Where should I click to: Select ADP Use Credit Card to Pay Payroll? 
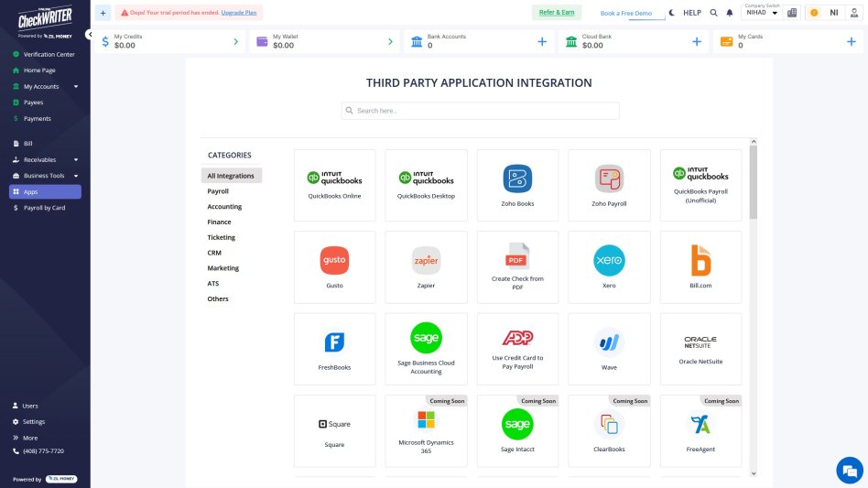click(517, 349)
